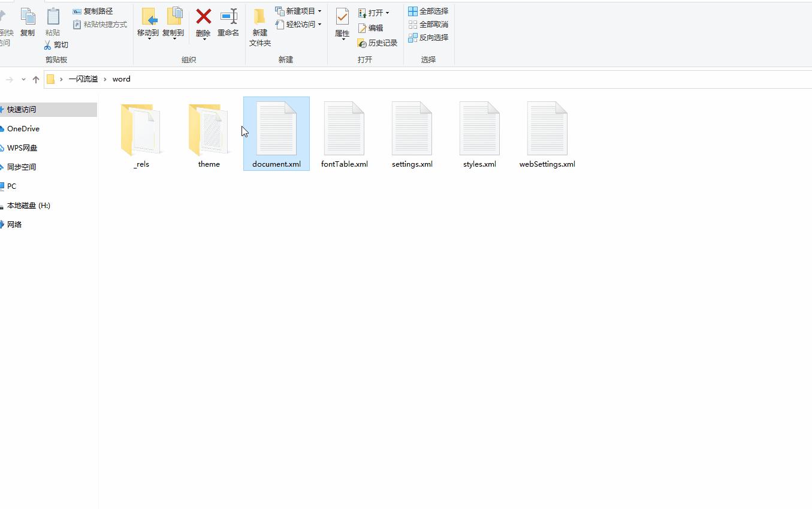Select 快速访问 in the sidebar

coord(22,110)
